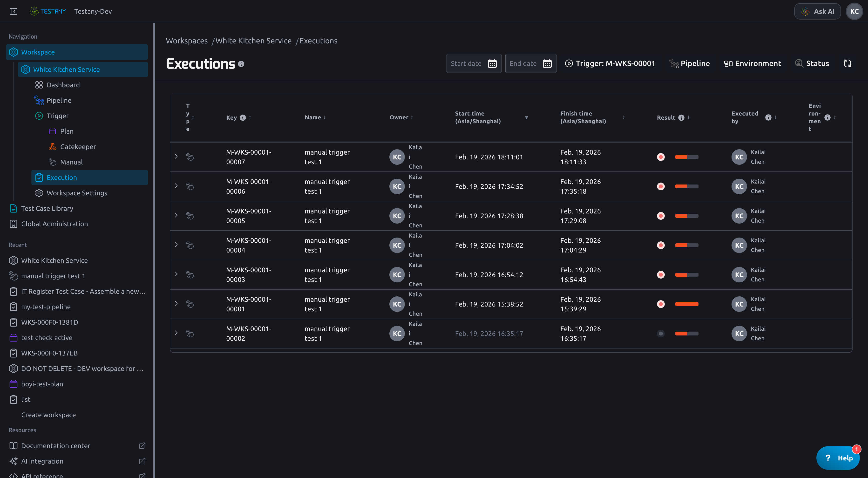Open the Environment filter
Image resolution: width=868 pixels, height=478 pixels.
(x=753, y=63)
